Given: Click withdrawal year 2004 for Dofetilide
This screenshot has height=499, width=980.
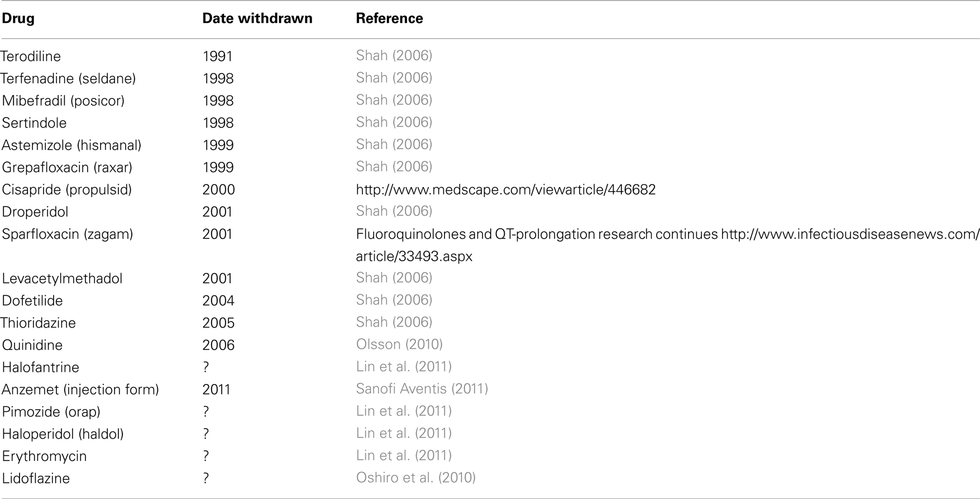Looking at the screenshot, I should 218,300.
